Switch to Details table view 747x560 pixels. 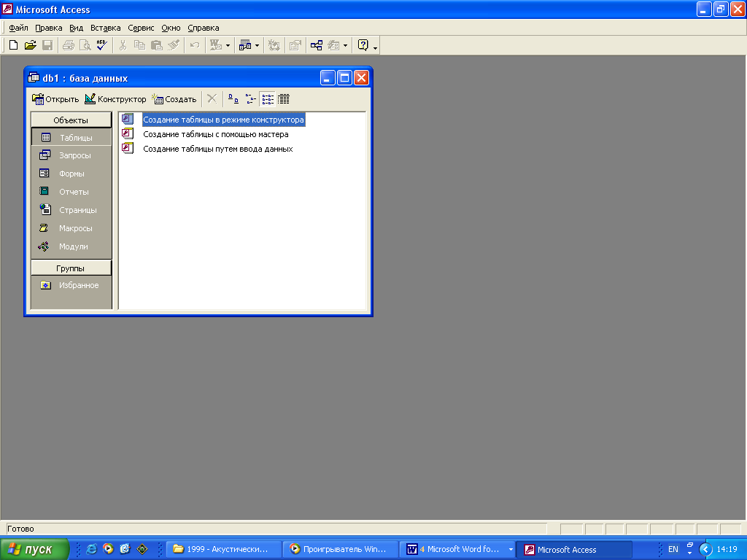(x=284, y=99)
